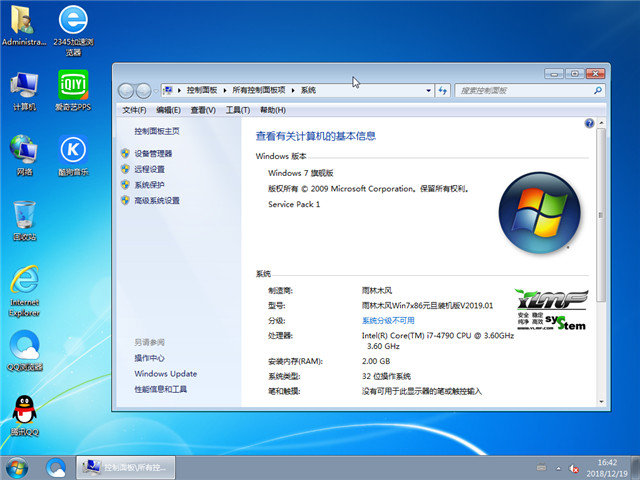
Task: Open 性能信息和工具 link
Action: click(160, 389)
